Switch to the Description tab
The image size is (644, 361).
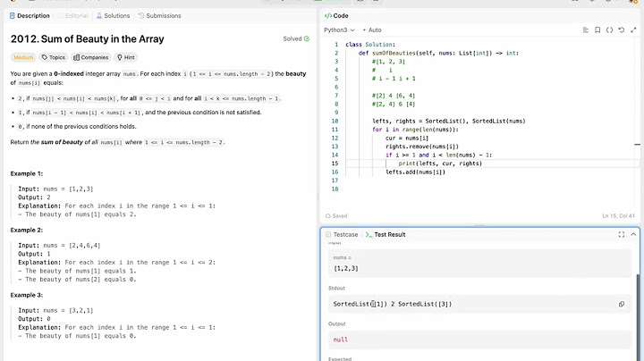pyautogui.click(x=30, y=15)
